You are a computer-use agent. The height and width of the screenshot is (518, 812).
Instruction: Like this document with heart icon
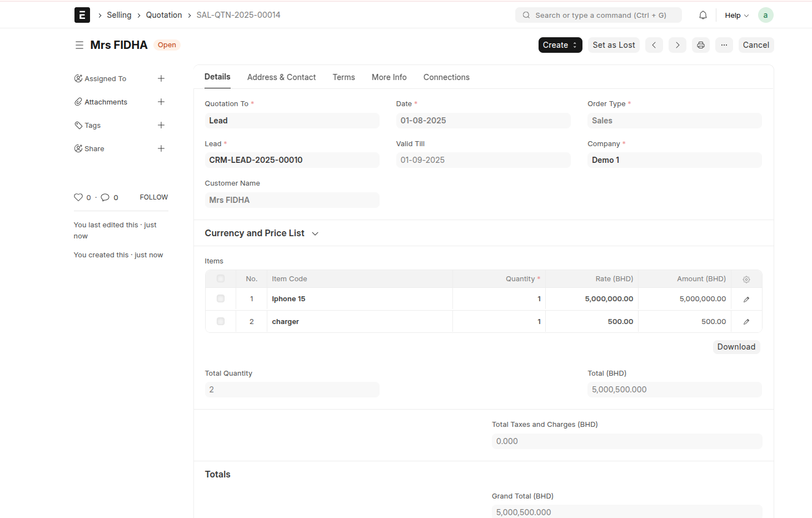point(78,197)
